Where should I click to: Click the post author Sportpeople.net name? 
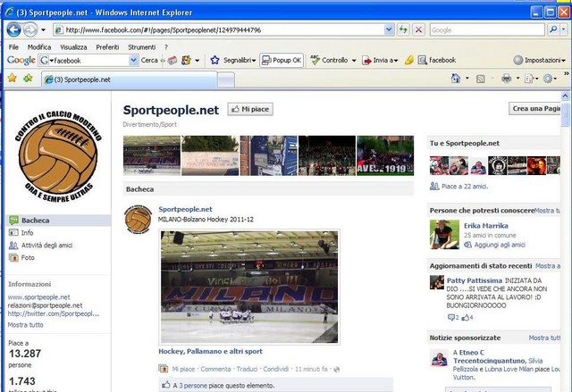tap(185, 209)
